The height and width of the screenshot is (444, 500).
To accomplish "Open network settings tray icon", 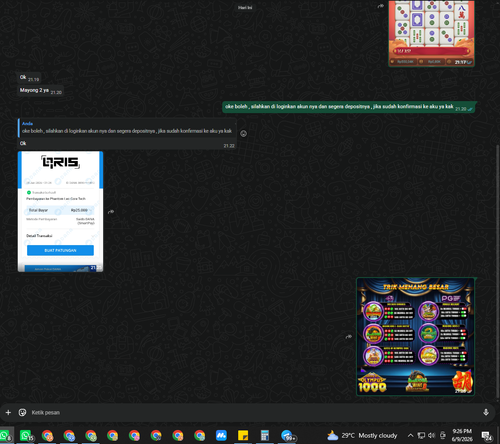I will coord(421,435).
